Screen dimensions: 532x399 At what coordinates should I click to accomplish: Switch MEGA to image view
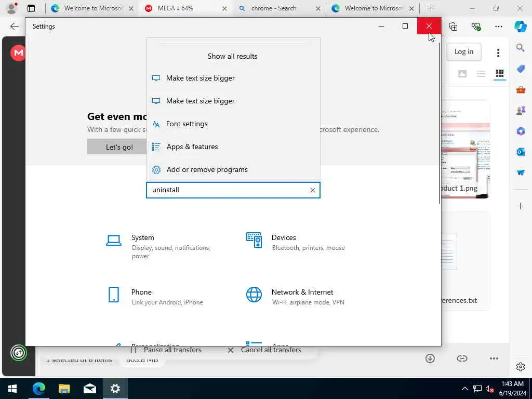pyautogui.click(x=462, y=74)
